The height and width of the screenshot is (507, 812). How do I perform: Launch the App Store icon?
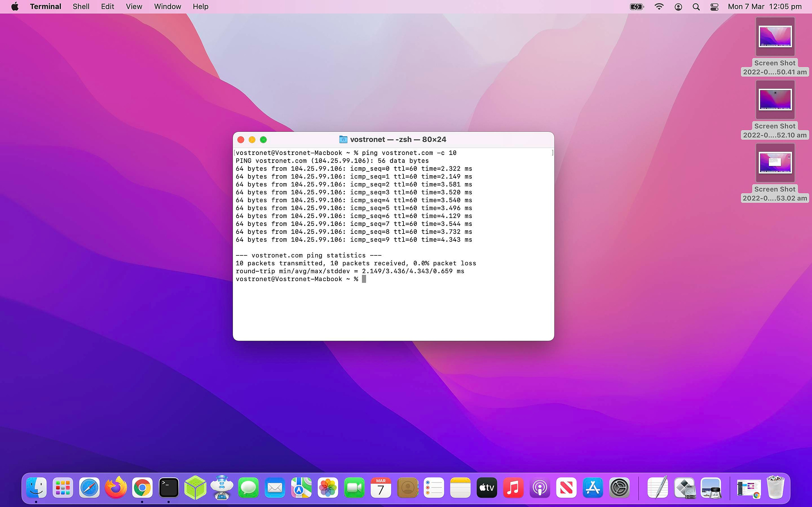[593, 488]
